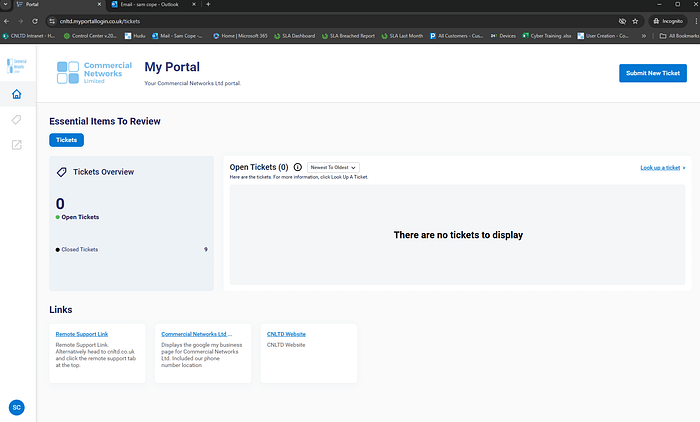Open the Home icon in the sidebar
The image size is (700, 422).
point(17,94)
